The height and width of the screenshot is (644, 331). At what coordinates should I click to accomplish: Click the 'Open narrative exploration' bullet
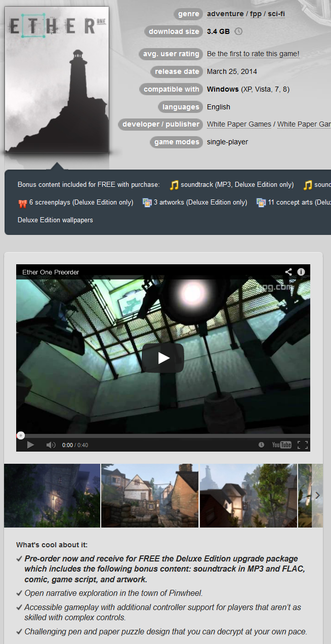coord(113,593)
